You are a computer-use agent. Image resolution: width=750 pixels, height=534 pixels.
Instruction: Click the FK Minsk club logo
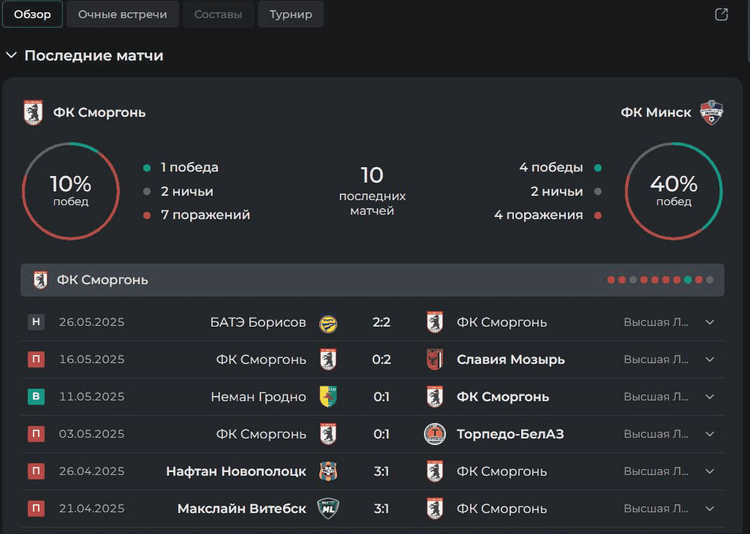[x=710, y=112]
